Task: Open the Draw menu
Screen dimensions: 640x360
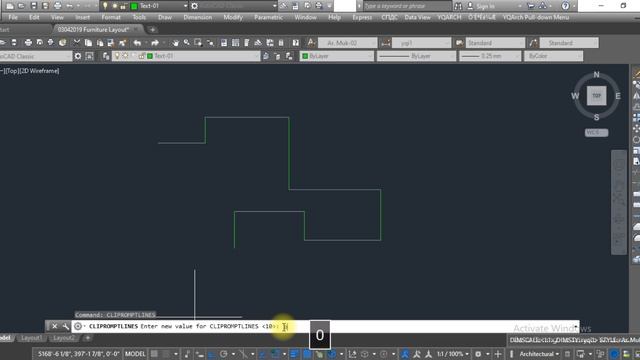Action: [165, 17]
